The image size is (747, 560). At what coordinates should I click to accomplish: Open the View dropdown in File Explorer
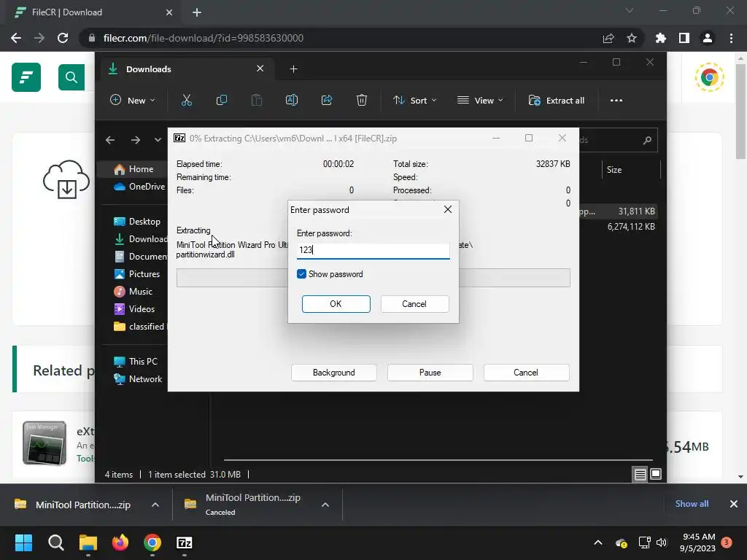(480, 101)
